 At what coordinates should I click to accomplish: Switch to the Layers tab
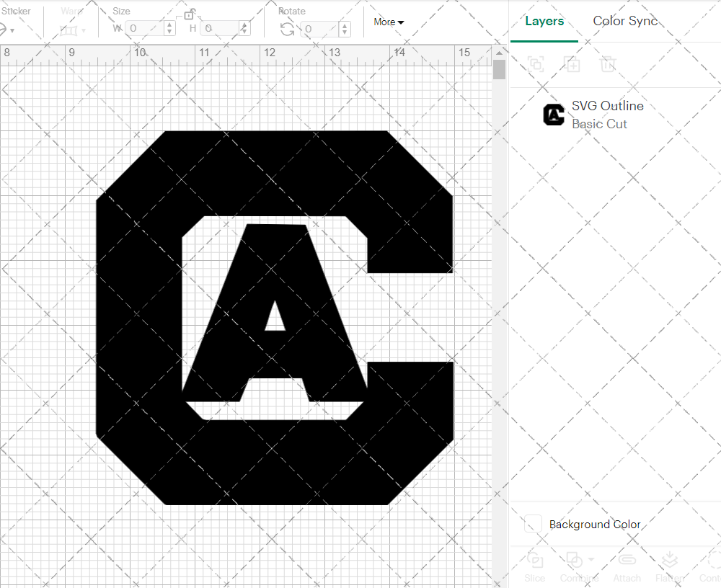[x=544, y=21]
